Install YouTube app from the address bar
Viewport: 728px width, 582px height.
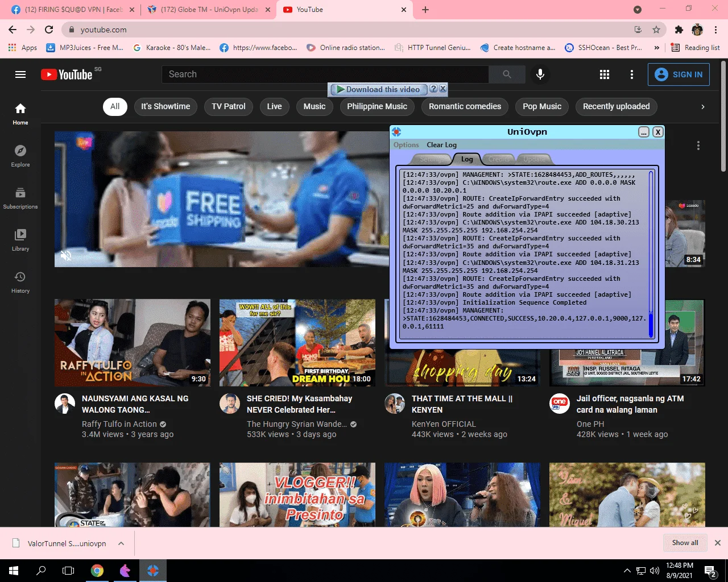pyautogui.click(x=638, y=30)
